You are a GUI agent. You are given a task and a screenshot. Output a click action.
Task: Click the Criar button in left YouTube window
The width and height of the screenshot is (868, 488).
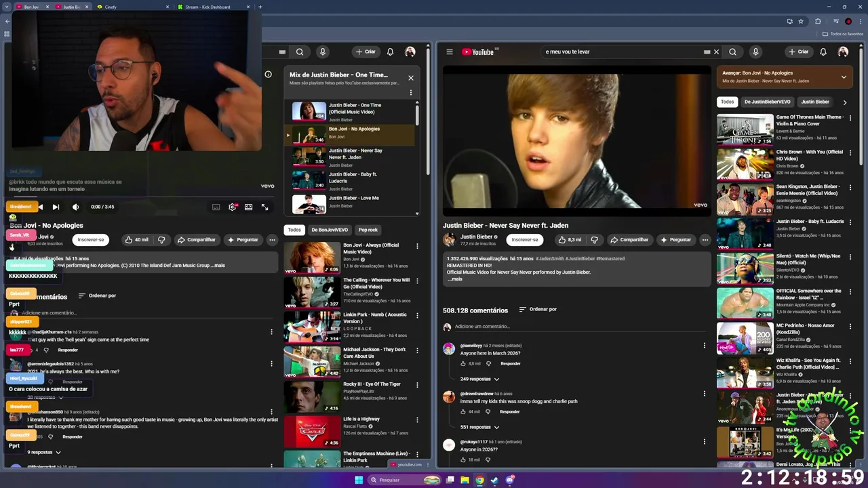pos(366,52)
